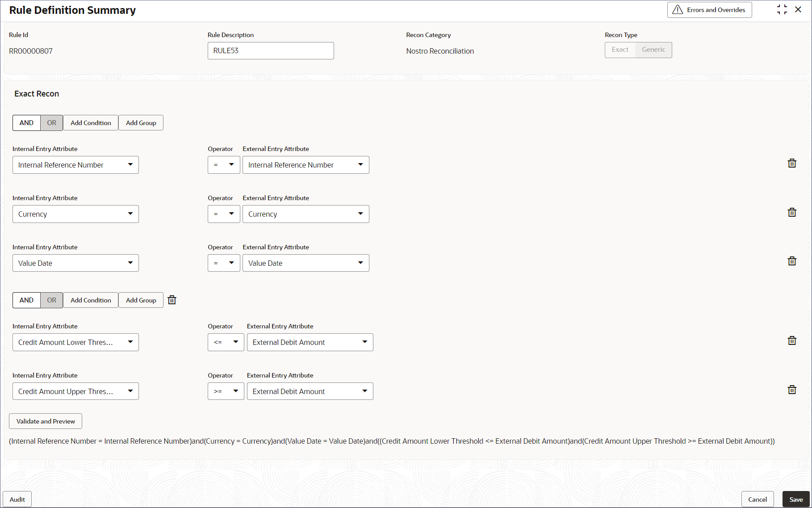Switch Recon Type to Generic
812x508 pixels.
pos(653,50)
